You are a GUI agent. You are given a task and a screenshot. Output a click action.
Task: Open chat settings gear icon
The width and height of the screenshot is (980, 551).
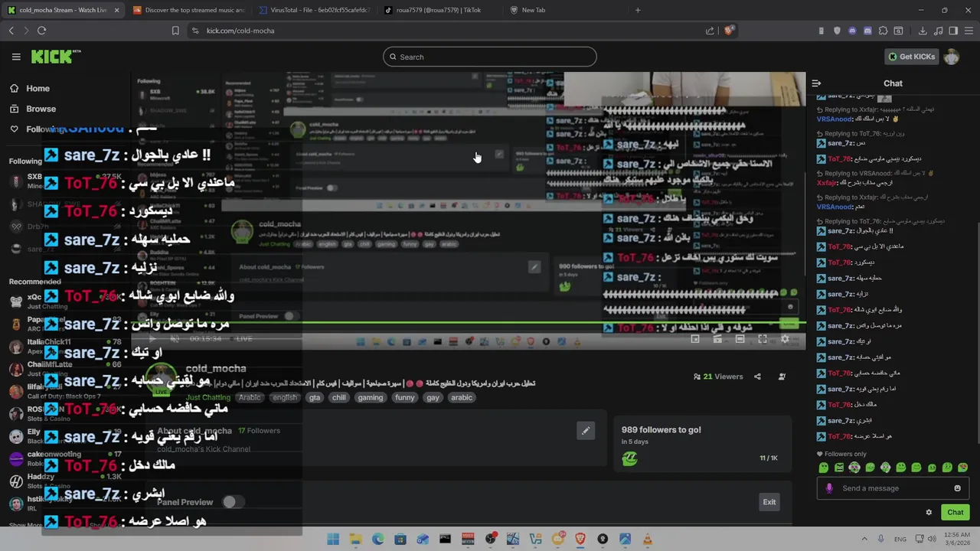929,513
